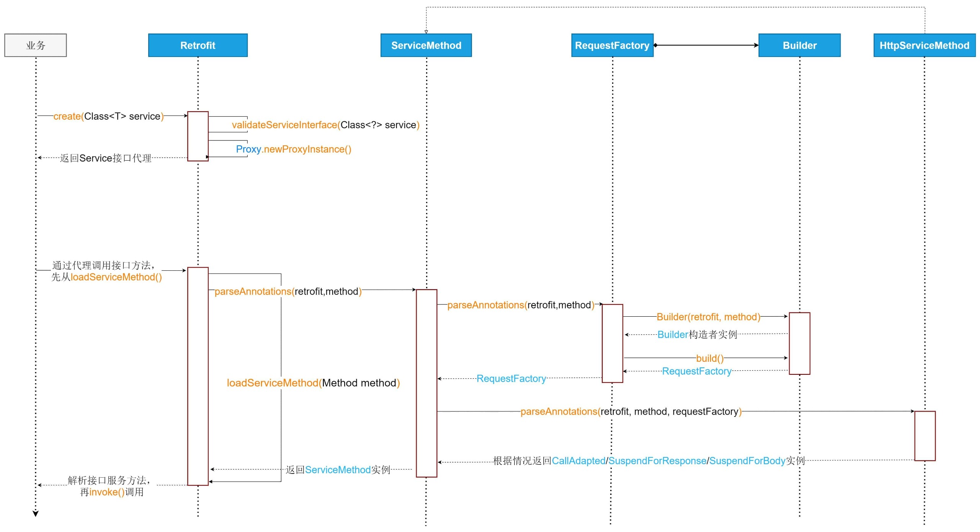980x532 pixels.
Task: Select the 返回ServiceMethod实例 return label
Action: (338, 470)
